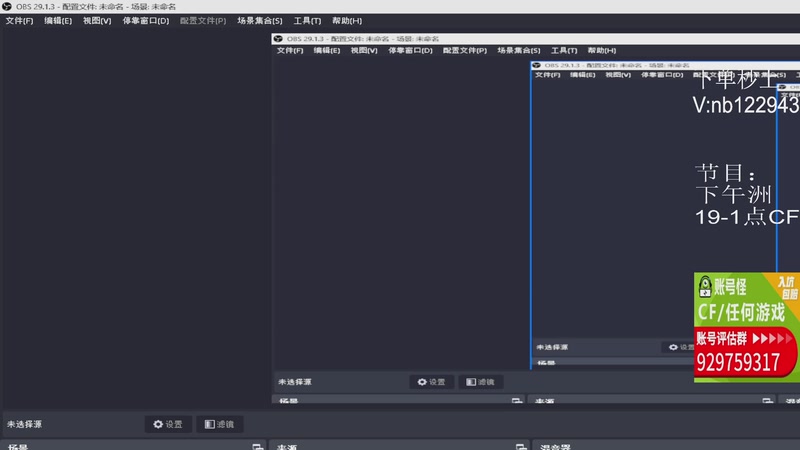800x450 pixels.
Task: Click 编辑(E) in the second nested preview window
Action: tap(583, 75)
